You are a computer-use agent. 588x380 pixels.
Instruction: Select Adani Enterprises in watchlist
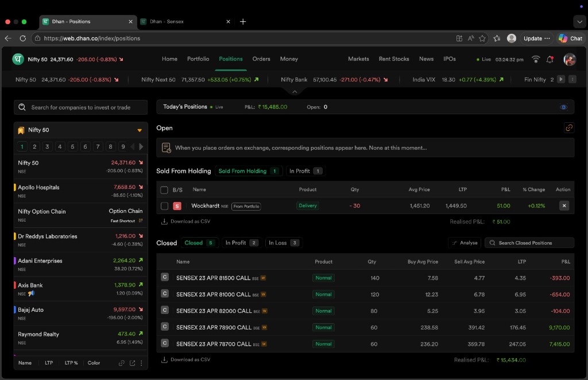pyautogui.click(x=80, y=264)
